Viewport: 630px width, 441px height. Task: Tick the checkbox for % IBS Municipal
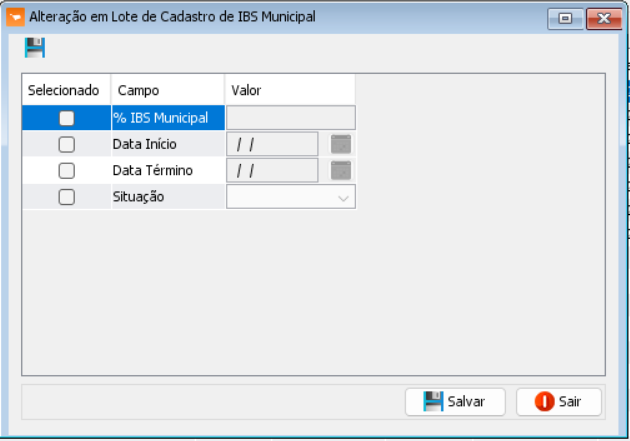(x=67, y=118)
